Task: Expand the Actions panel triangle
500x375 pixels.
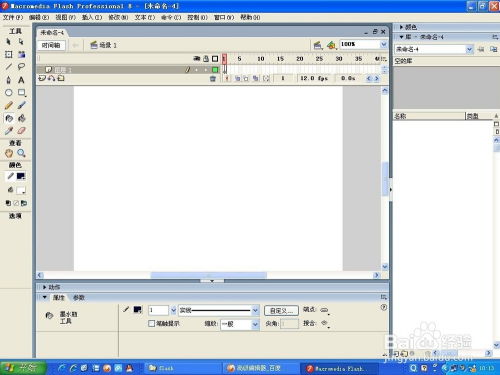Action: coord(44,287)
